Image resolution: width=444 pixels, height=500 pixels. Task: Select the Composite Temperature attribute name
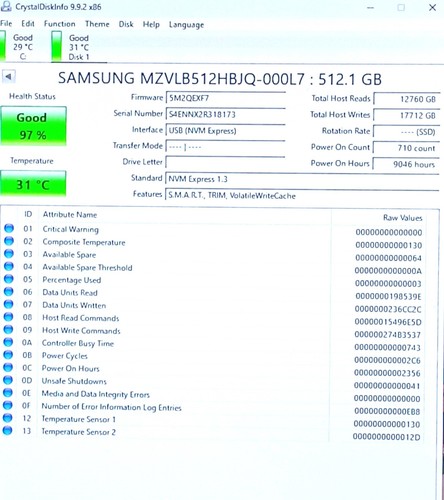coord(84,242)
